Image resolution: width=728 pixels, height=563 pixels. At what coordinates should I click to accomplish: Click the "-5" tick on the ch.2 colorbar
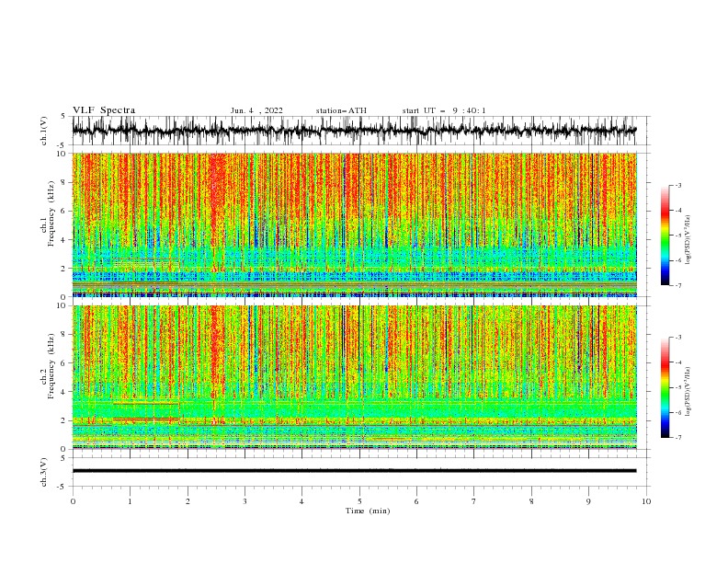point(678,387)
